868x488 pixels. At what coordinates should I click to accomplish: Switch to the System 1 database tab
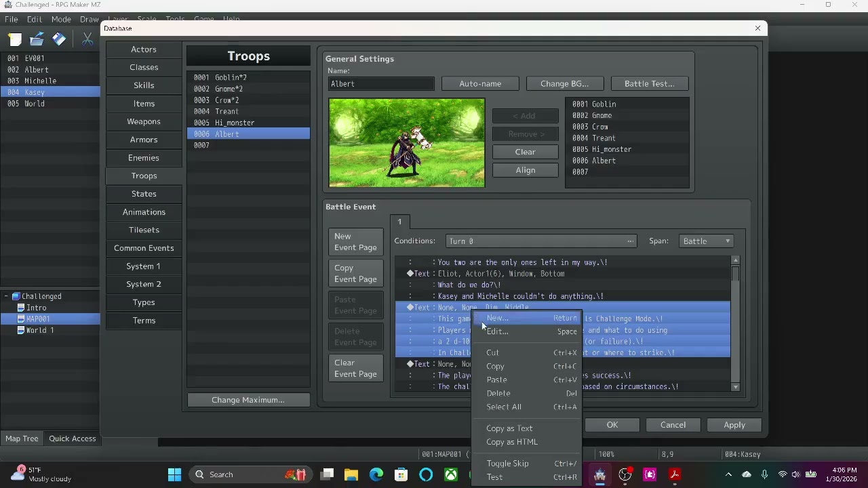144,266
